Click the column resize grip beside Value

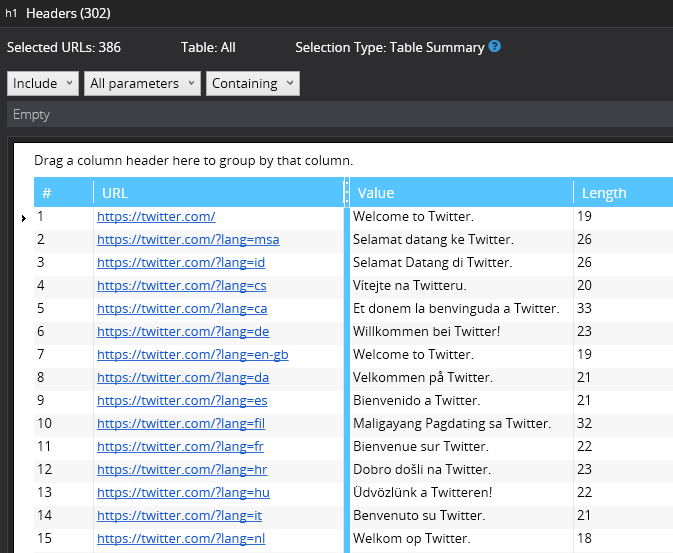point(346,193)
